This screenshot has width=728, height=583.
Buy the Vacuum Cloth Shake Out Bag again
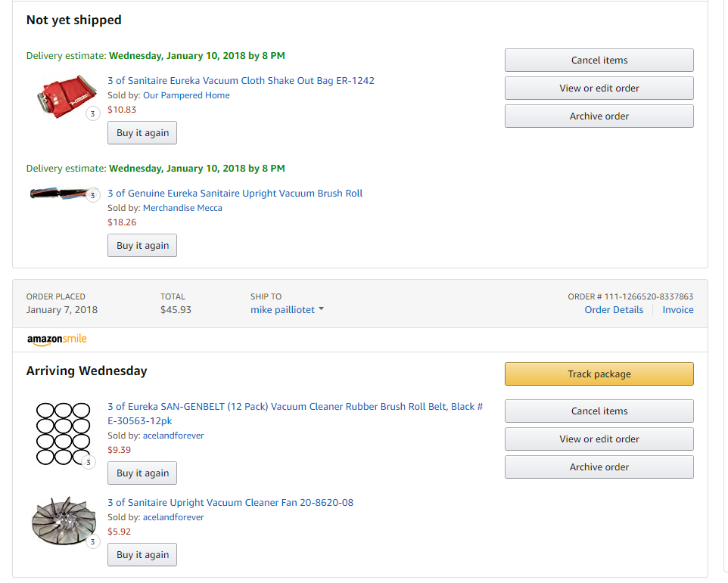click(142, 133)
